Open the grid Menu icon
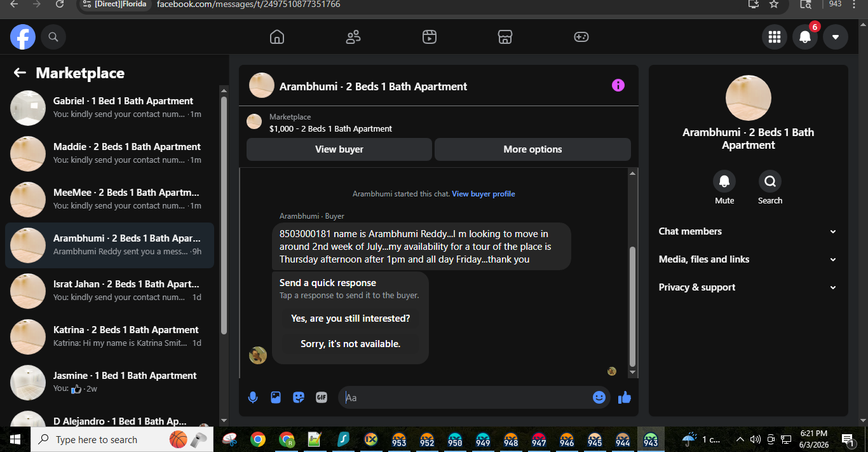Viewport: 868px width, 452px height. [775, 37]
